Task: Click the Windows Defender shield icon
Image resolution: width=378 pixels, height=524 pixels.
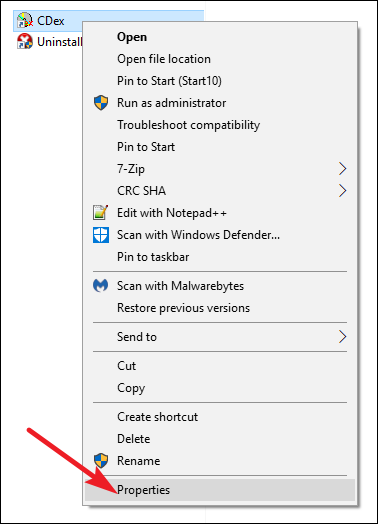Action: (x=101, y=235)
